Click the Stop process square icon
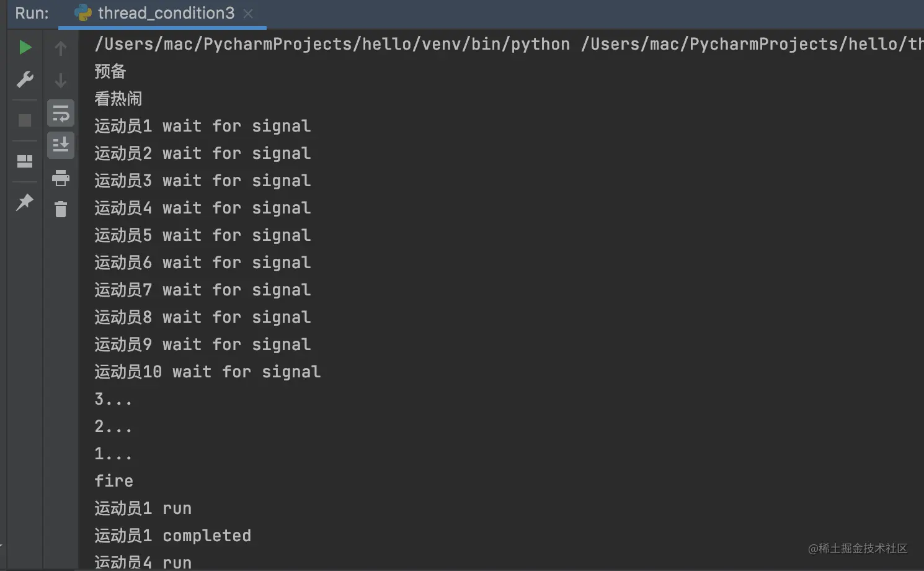The width and height of the screenshot is (924, 571). (25, 120)
